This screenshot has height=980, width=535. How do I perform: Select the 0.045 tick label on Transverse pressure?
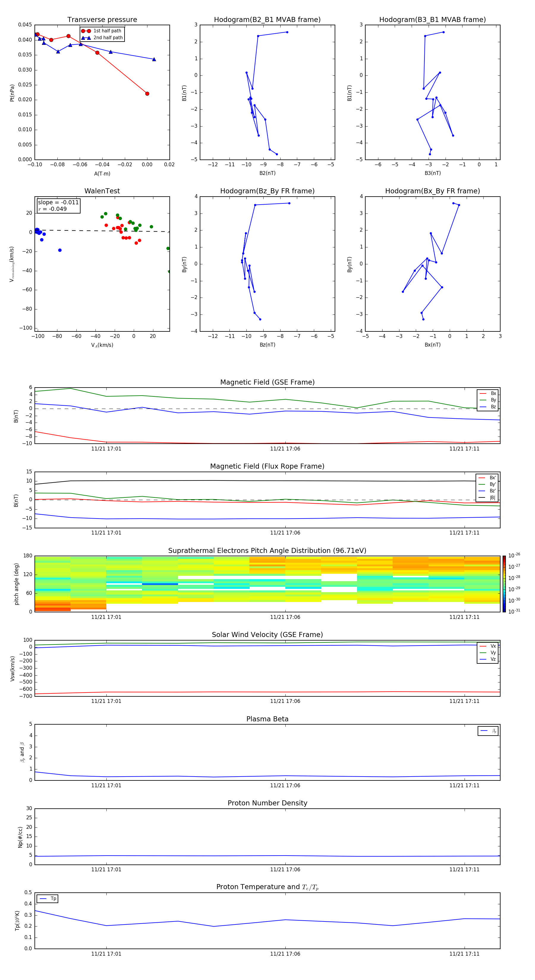point(25,25)
